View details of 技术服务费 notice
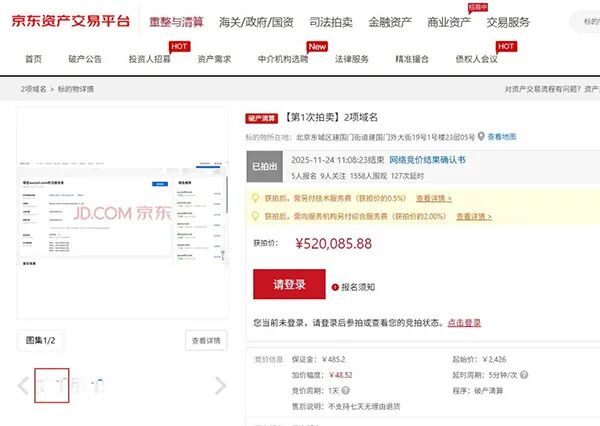Image resolution: width=600 pixels, height=426 pixels. [x=434, y=198]
